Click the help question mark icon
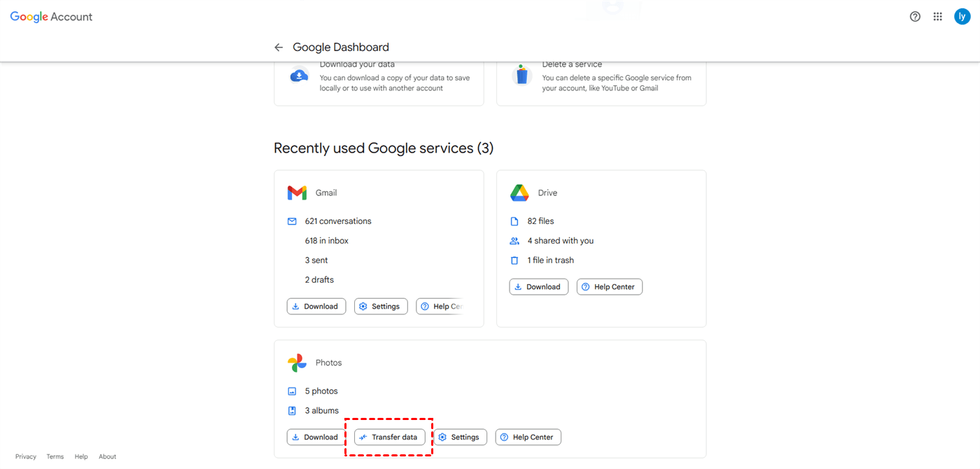The image size is (980, 469). (x=915, y=17)
